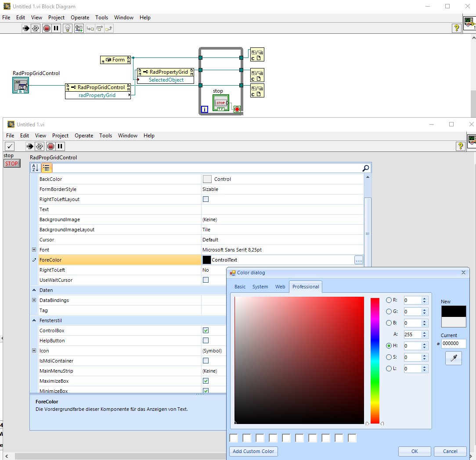Click the Add Custom Color button
The width and height of the screenshot is (476, 460).
tap(253, 451)
